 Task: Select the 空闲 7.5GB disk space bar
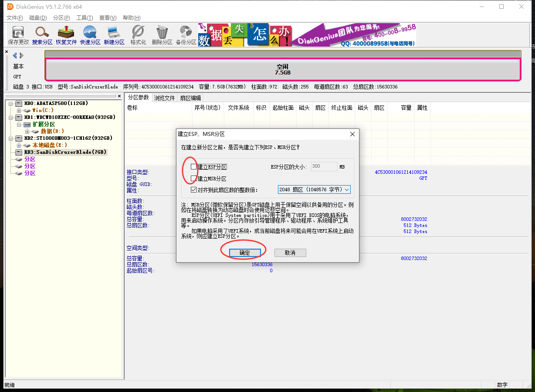[x=283, y=70]
